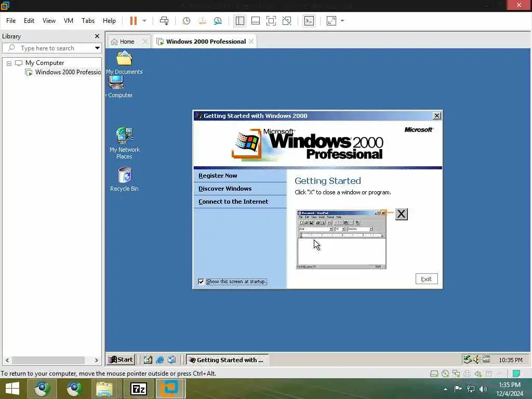Click the stretch guest display icon
Image resolution: width=532 pixels, height=399 pixels.
331,21
